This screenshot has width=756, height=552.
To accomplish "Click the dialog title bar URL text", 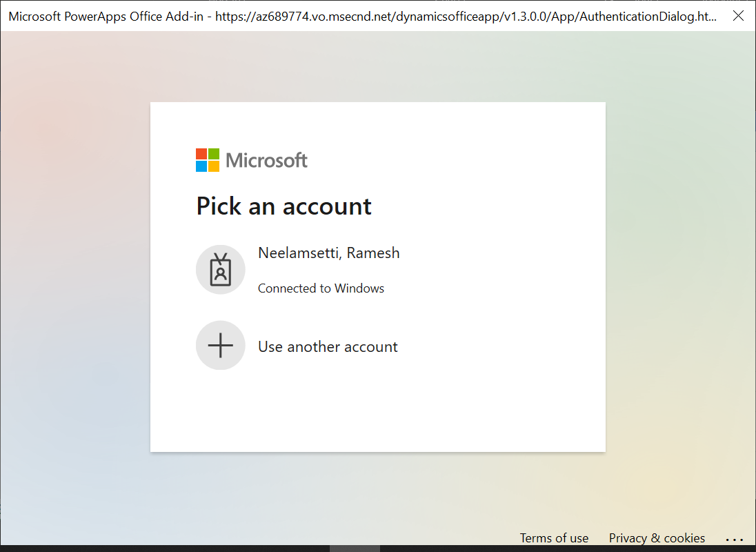I will (466, 17).
